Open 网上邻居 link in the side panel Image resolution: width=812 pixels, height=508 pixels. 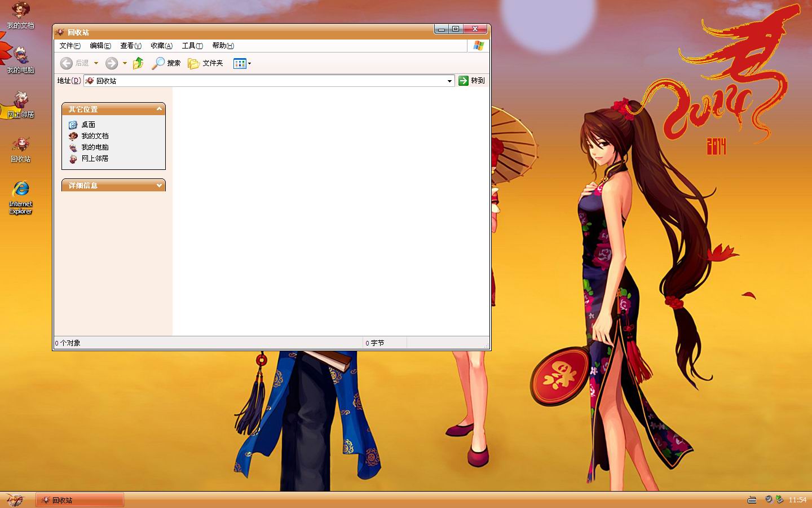[95, 159]
